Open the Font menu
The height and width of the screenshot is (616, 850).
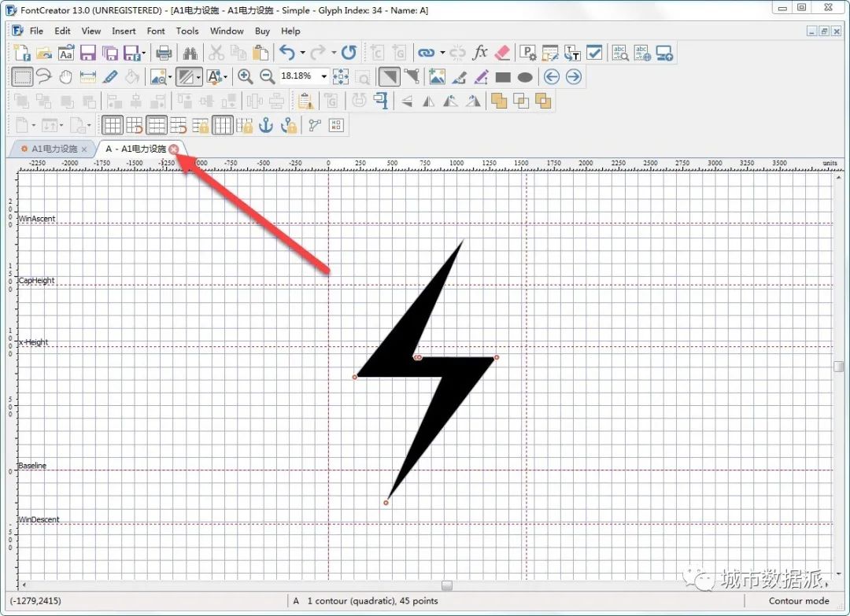156,31
